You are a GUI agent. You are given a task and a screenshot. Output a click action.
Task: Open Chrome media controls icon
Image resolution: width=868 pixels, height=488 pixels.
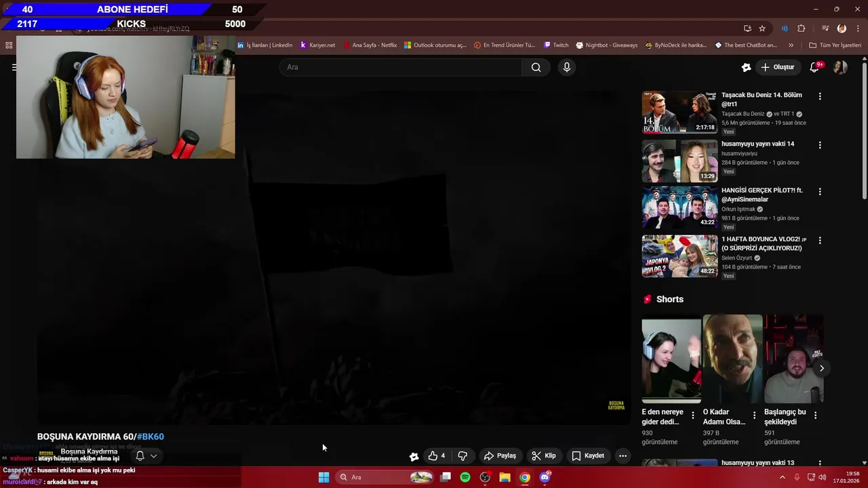(x=825, y=28)
